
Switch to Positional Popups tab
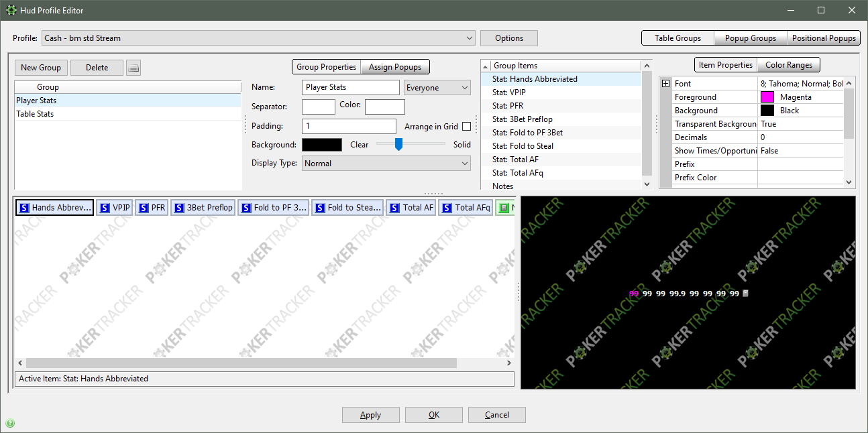pyautogui.click(x=824, y=38)
